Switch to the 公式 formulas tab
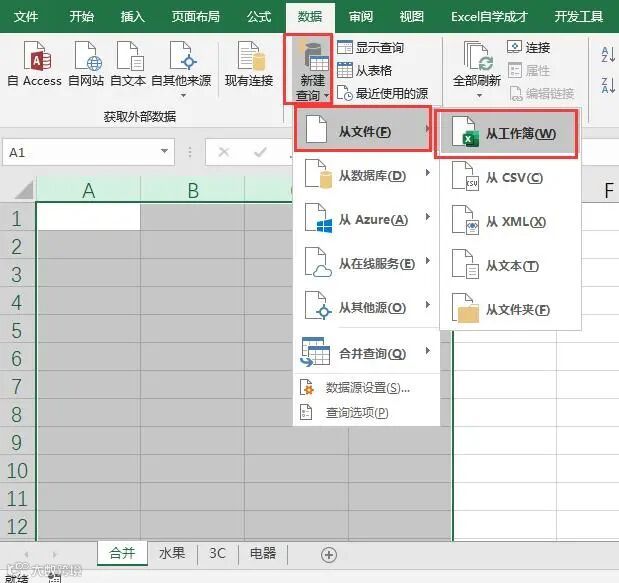The height and width of the screenshot is (583, 619). pos(259,17)
